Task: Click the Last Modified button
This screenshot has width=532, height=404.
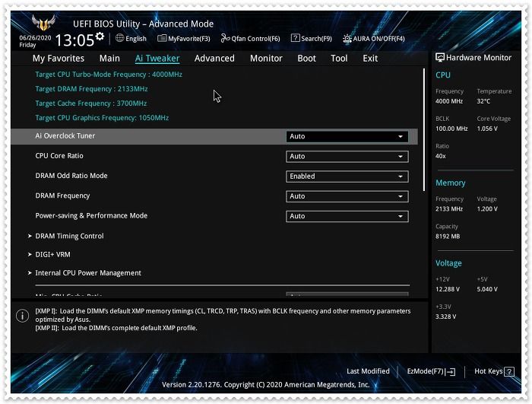Action: click(x=368, y=371)
